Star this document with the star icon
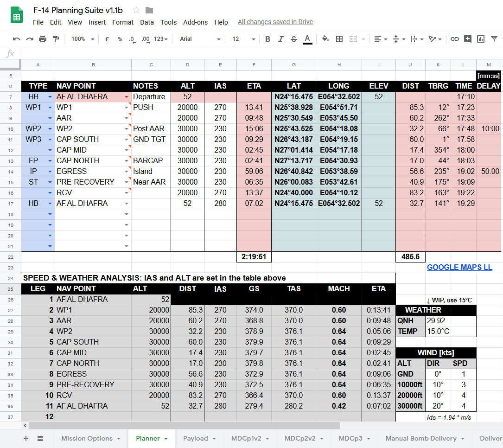 [136, 10]
